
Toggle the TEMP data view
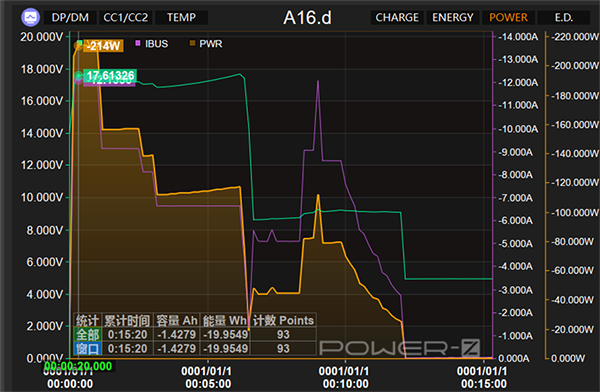point(181,18)
